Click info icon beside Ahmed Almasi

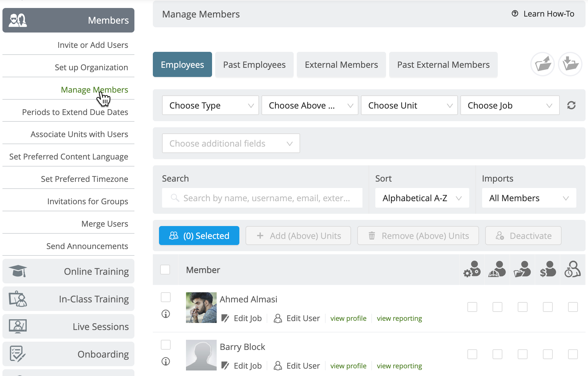pyautogui.click(x=166, y=314)
